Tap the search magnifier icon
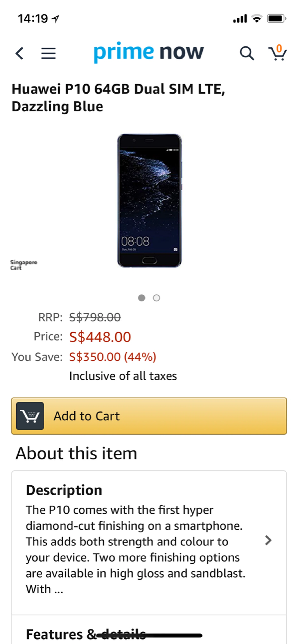298x644 pixels. point(247,53)
